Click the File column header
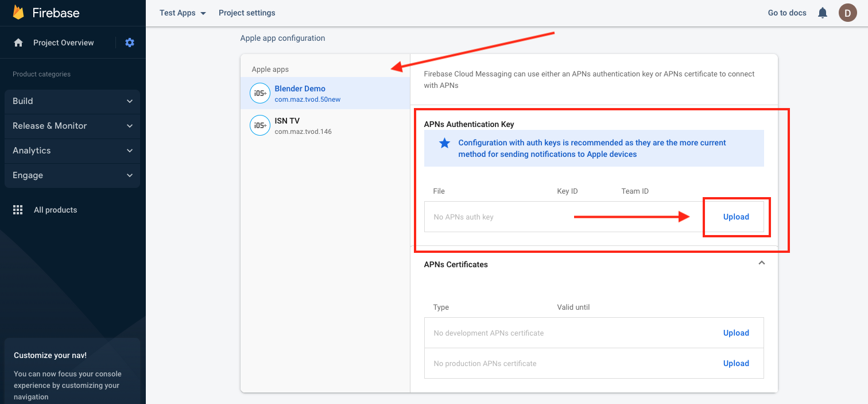This screenshot has width=868, height=404. point(439,191)
